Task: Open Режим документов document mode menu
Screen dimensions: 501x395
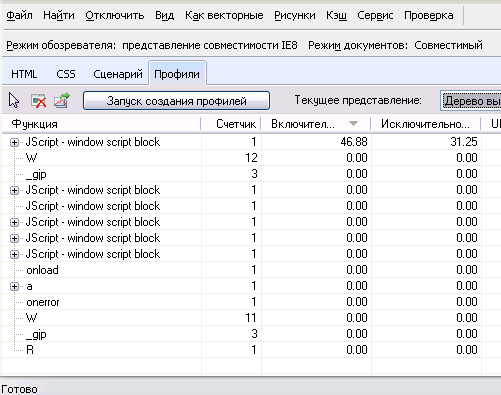Action: tap(395, 45)
